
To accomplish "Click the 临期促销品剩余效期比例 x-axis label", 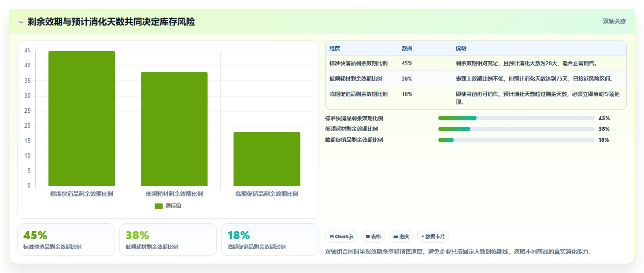I will (x=267, y=194).
